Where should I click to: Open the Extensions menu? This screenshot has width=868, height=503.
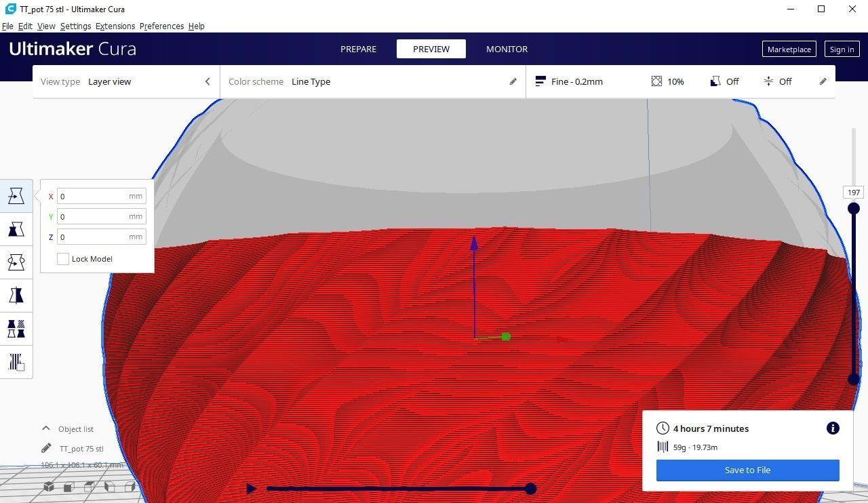tap(115, 26)
